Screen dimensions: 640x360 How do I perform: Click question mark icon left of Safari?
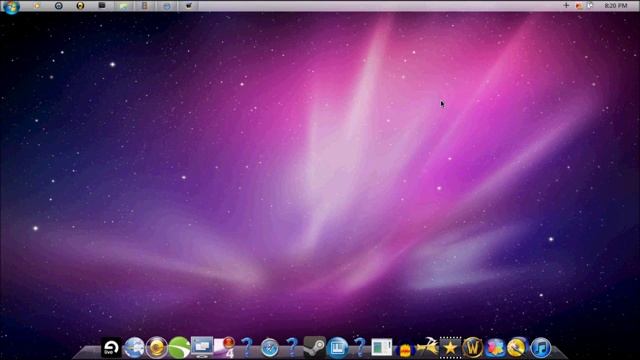247,347
